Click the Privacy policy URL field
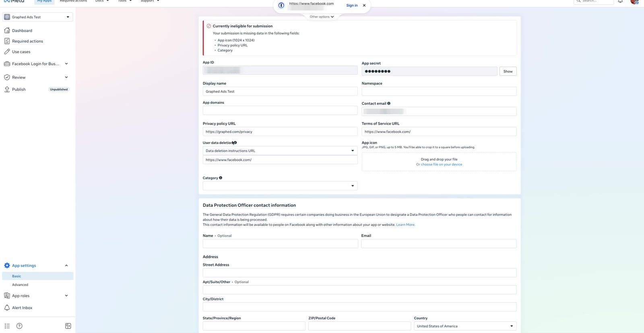The image size is (644, 333). pyautogui.click(x=280, y=132)
